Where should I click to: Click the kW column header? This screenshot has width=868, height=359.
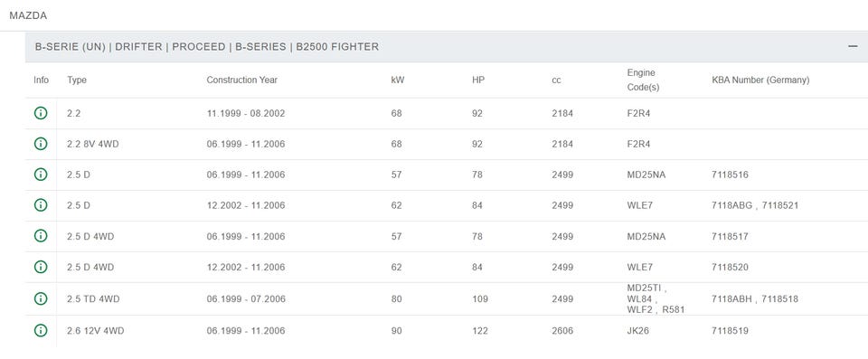tap(398, 80)
